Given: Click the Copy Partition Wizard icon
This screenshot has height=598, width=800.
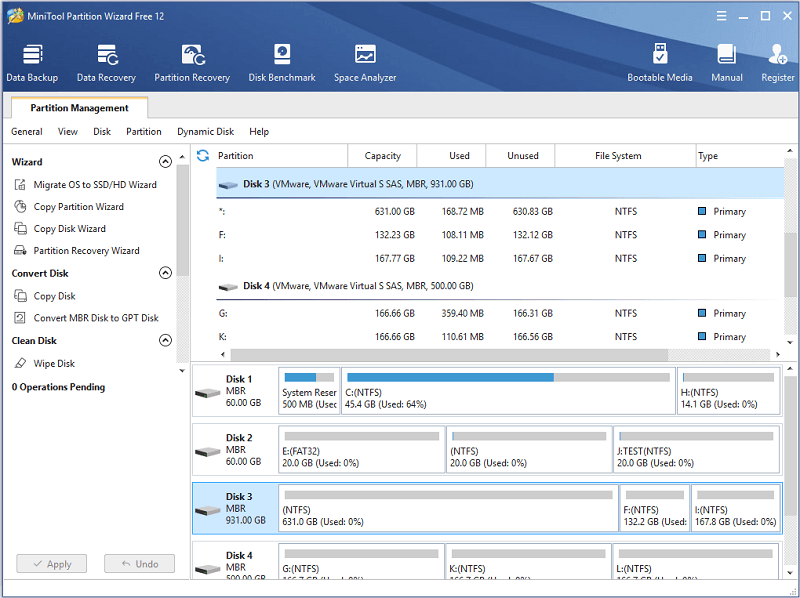Looking at the screenshot, I should pyautogui.click(x=20, y=207).
